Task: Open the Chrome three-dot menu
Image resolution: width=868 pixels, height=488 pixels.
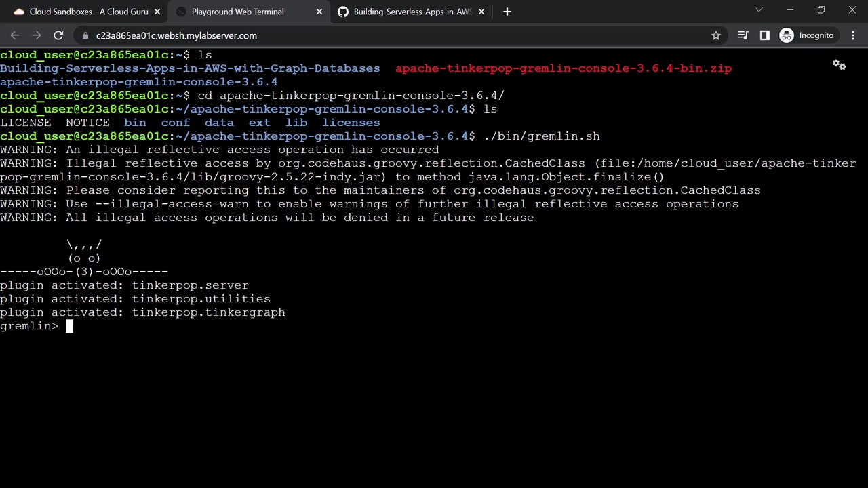Action: (853, 35)
